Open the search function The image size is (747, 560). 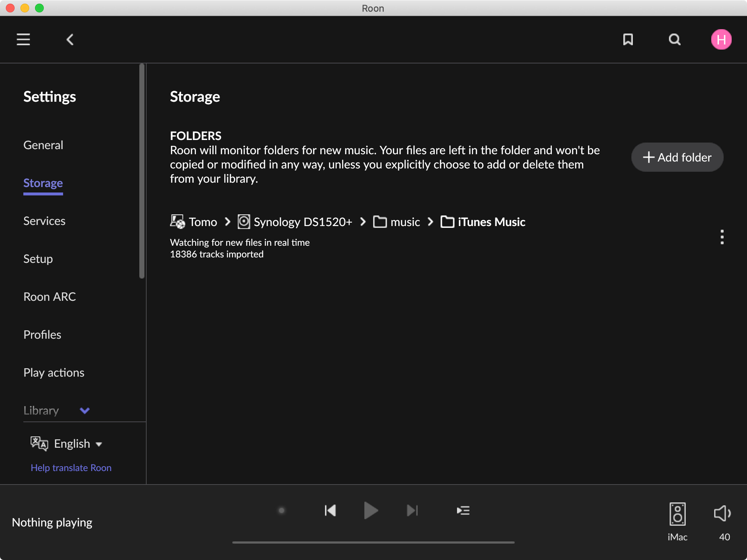[x=674, y=39]
